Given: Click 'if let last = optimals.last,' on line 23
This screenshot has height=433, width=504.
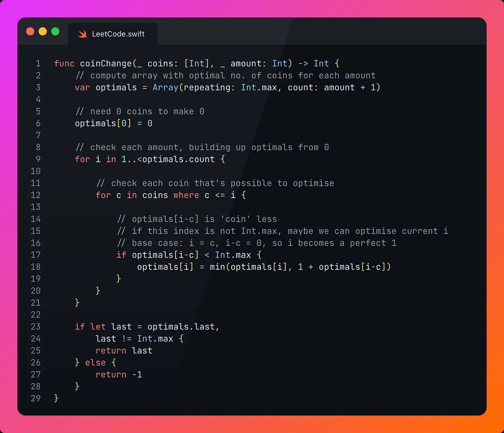Looking at the screenshot, I should 147,326.
